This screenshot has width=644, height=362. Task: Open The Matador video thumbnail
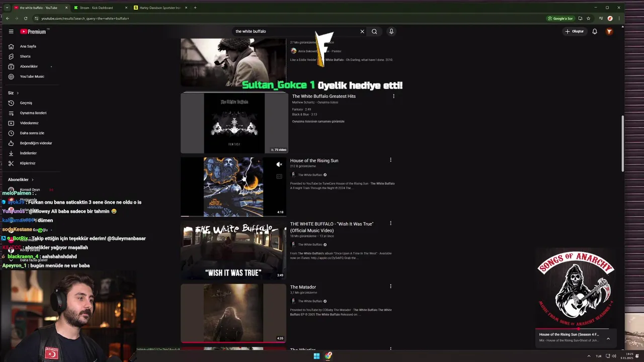[x=233, y=313]
